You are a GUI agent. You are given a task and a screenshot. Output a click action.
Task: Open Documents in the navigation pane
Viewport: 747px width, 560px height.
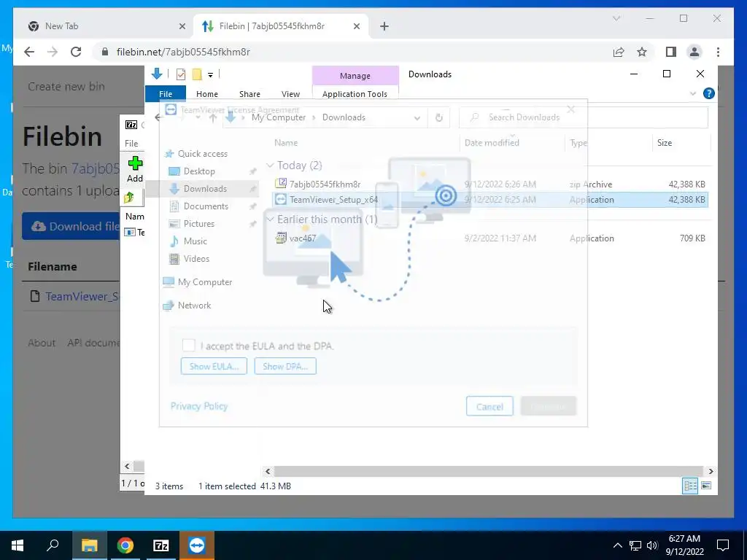tap(205, 206)
